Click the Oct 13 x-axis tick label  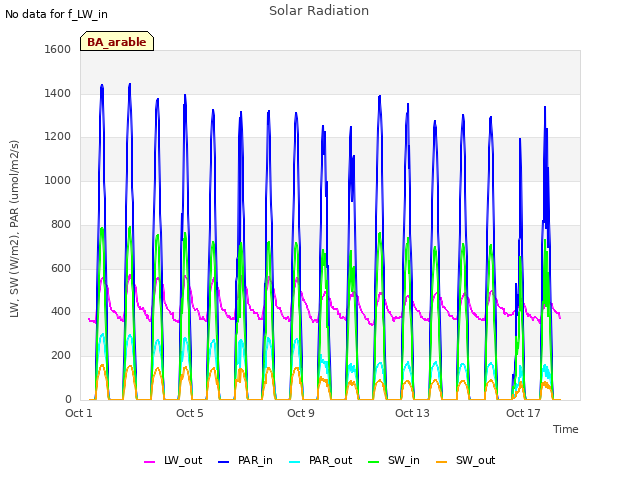point(412,413)
